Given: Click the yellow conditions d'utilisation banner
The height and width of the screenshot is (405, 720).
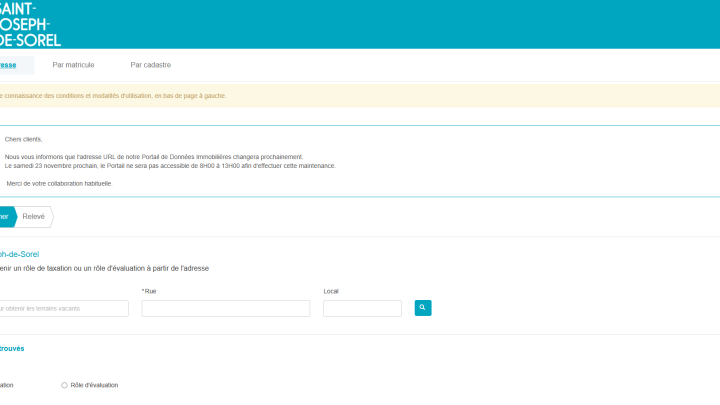Looking at the screenshot, I should point(300,96).
